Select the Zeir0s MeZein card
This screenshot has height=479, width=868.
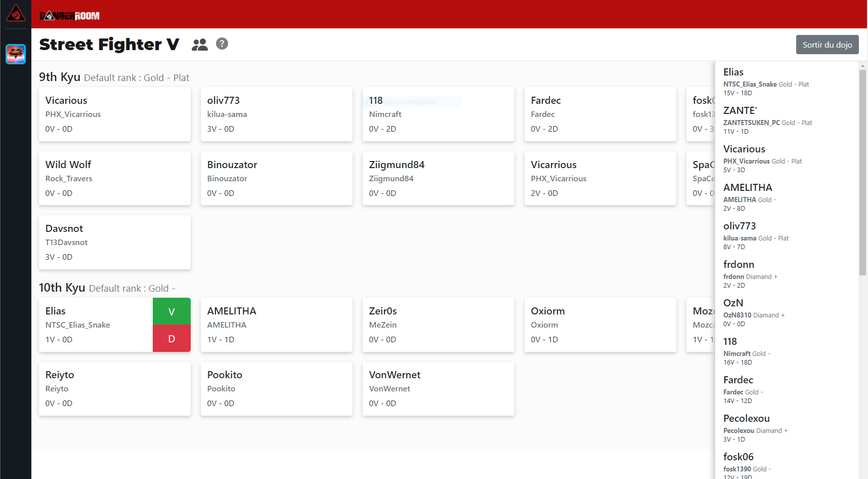[x=439, y=325]
